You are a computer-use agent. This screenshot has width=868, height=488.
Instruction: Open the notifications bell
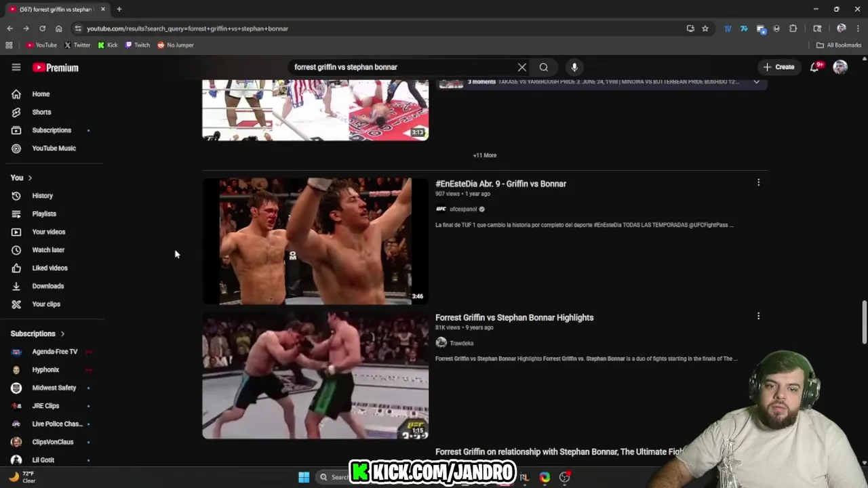click(x=814, y=67)
